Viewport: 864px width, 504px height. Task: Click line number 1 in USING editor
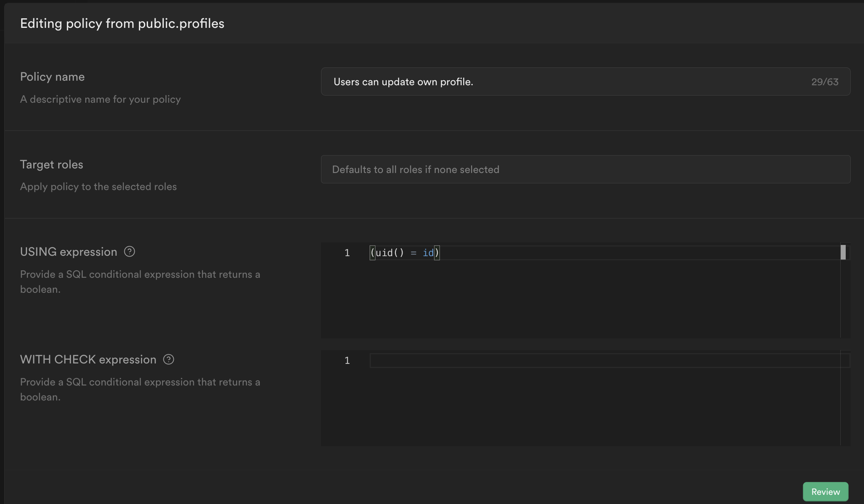347,252
